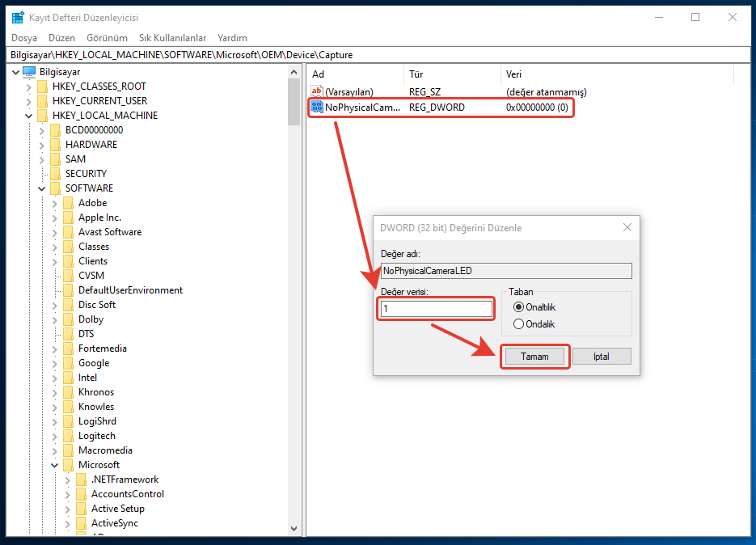The image size is (756, 545).
Task: Select the HKEY_CLASSES_ROOT folder icon
Action: pos(42,87)
